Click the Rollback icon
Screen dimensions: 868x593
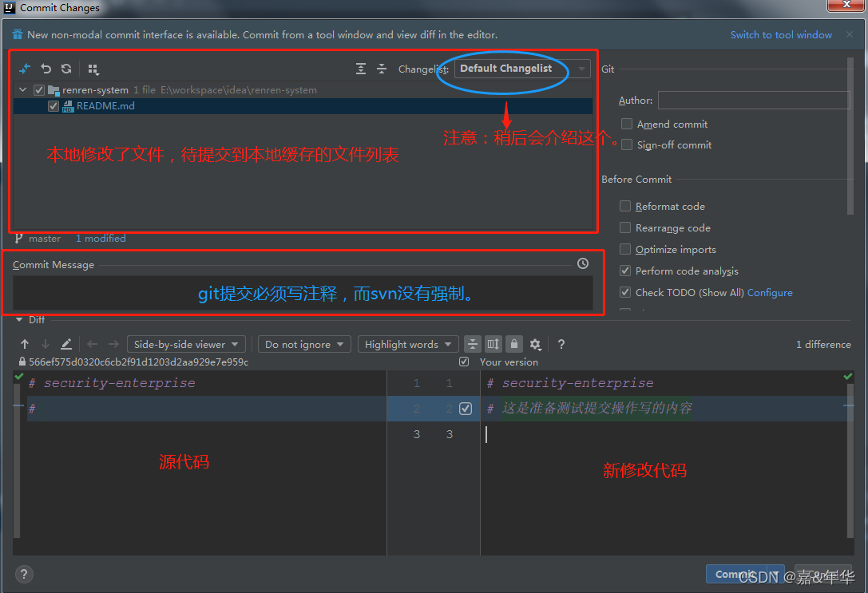pos(46,69)
